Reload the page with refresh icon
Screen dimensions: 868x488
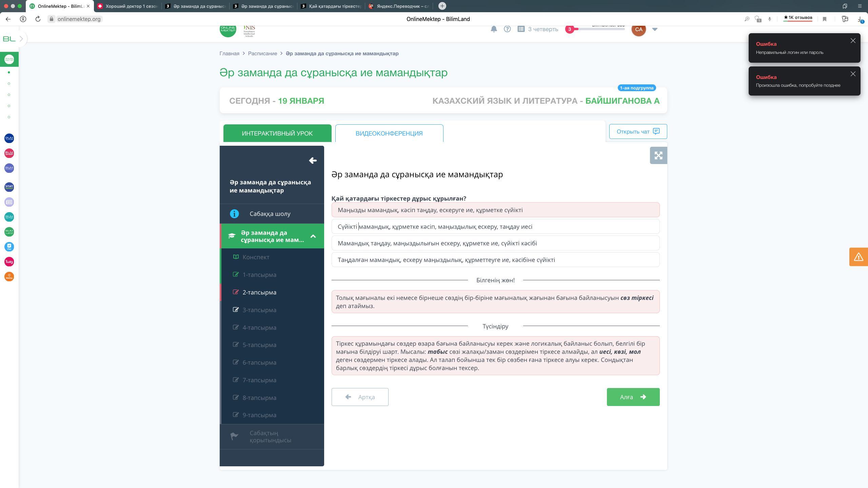[x=38, y=19]
